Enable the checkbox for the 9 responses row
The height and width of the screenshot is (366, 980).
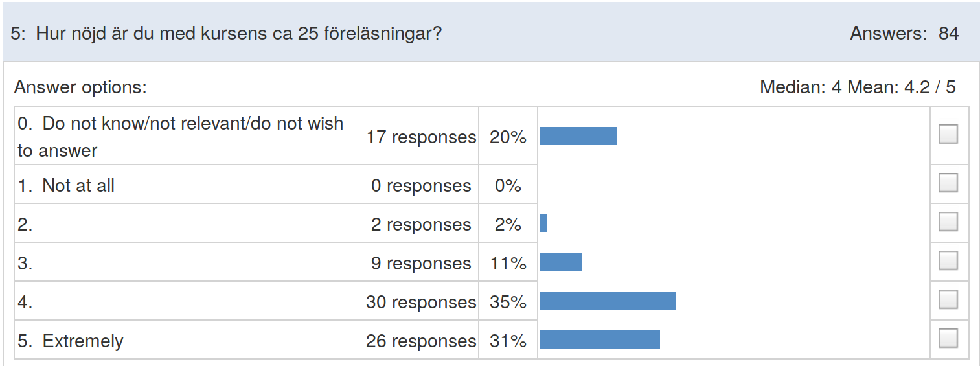(x=948, y=261)
